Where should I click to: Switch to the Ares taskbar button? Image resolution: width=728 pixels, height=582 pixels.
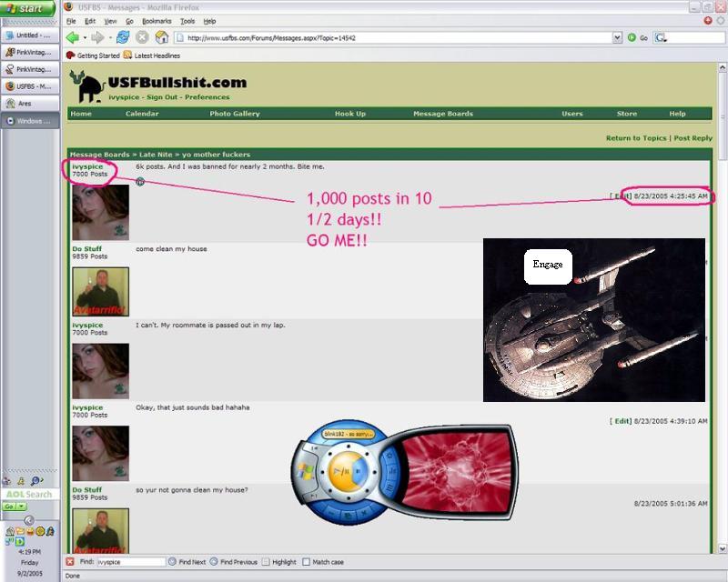(x=30, y=104)
